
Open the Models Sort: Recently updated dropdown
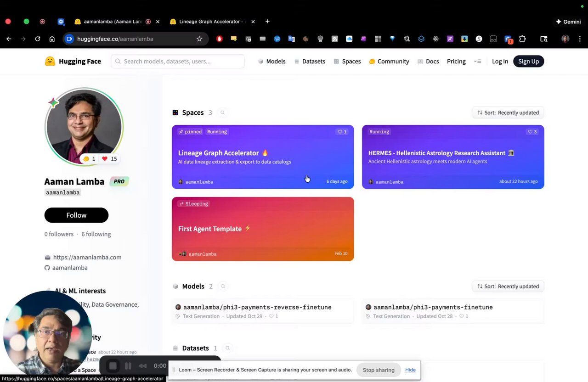click(508, 286)
